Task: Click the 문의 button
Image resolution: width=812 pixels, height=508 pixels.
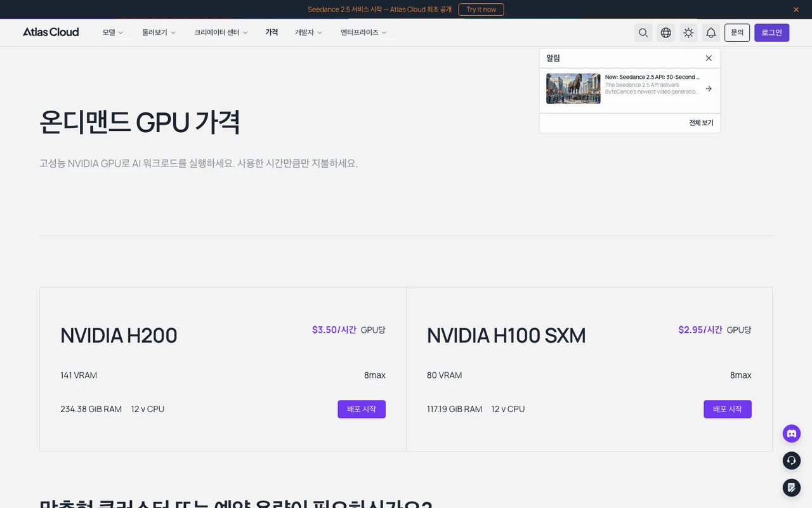Action: (x=737, y=32)
